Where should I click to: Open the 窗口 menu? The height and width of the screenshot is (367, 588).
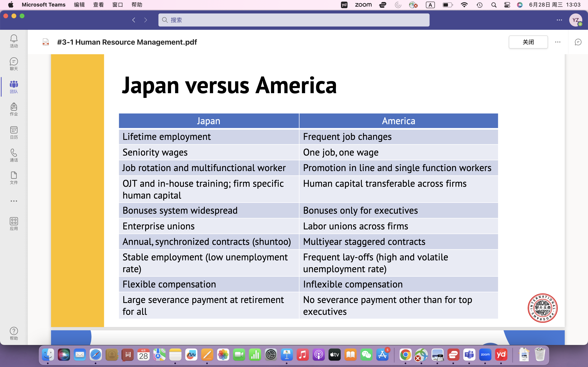(117, 5)
